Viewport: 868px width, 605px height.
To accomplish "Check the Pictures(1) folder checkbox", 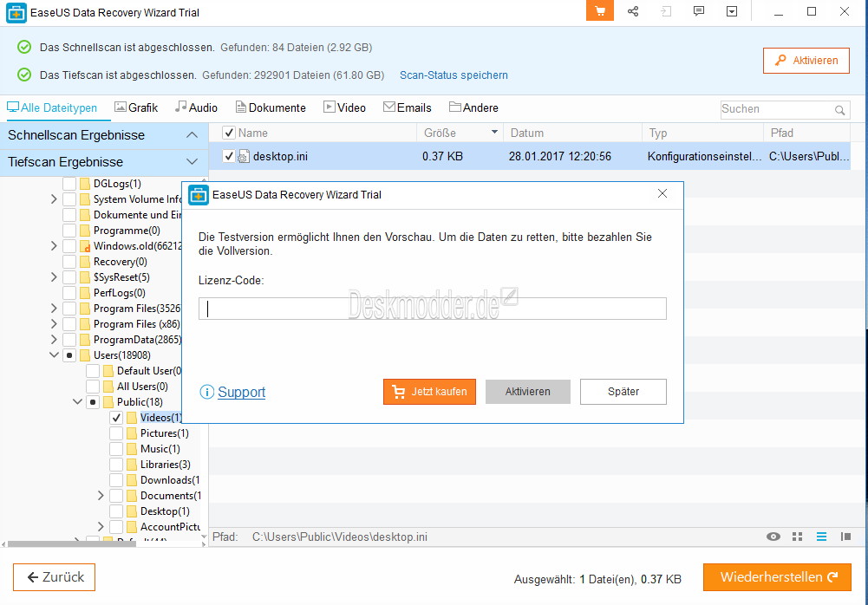I will pyautogui.click(x=116, y=433).
